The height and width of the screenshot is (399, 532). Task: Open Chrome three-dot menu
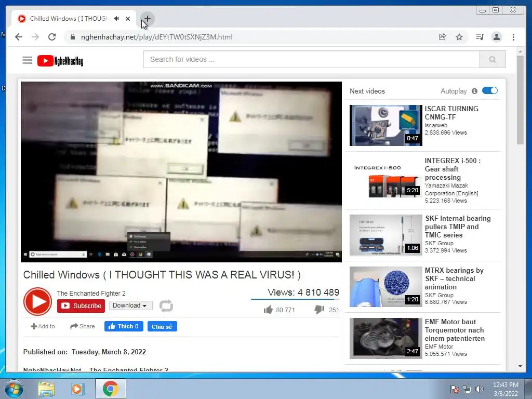[513, 37]
